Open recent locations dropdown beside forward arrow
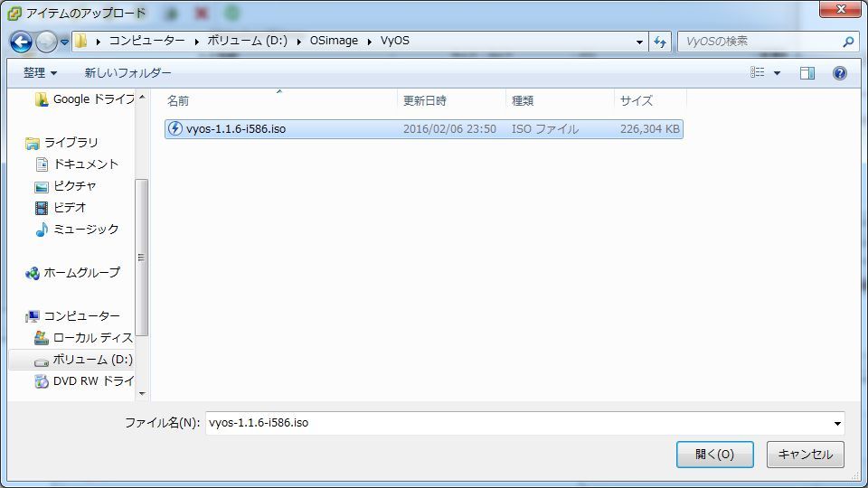 [x=64, y=42]
